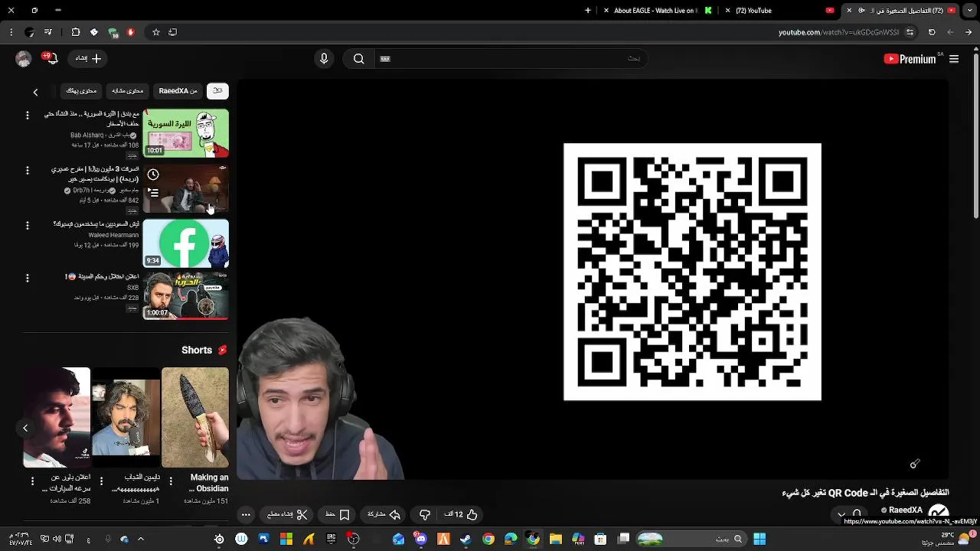Select the content that interests you chip
The width and height of the screenshot is (980, 551).
[81, 90]
